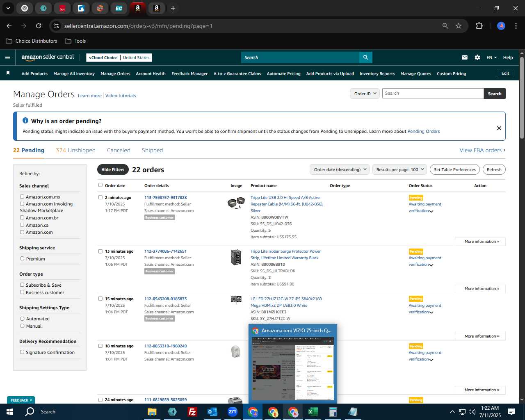
Task: Open order link 112-8853310-1960249
Action: (x=165, y=346)
